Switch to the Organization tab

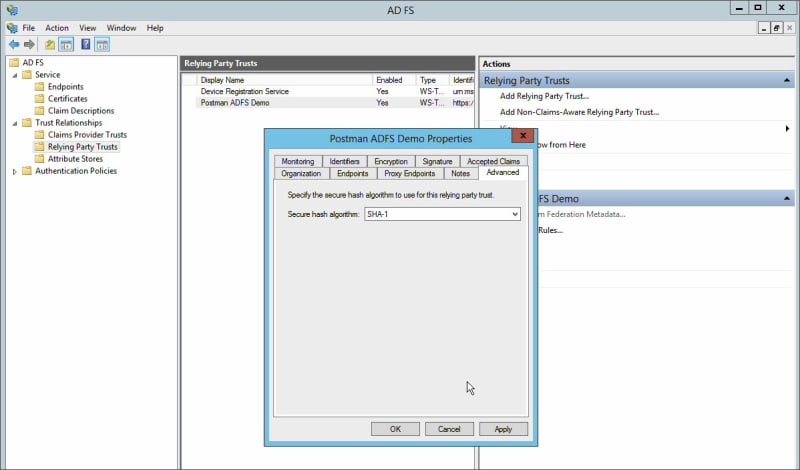click(x=301, y=174)
